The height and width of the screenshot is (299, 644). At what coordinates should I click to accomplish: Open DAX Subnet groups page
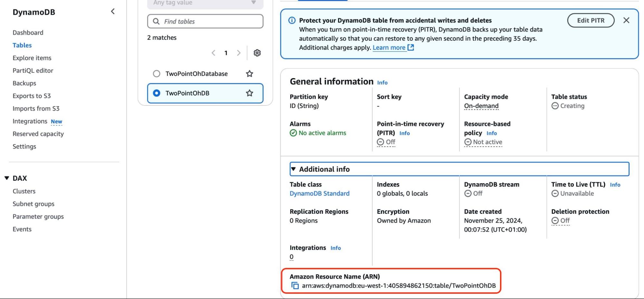pos(34,204)
